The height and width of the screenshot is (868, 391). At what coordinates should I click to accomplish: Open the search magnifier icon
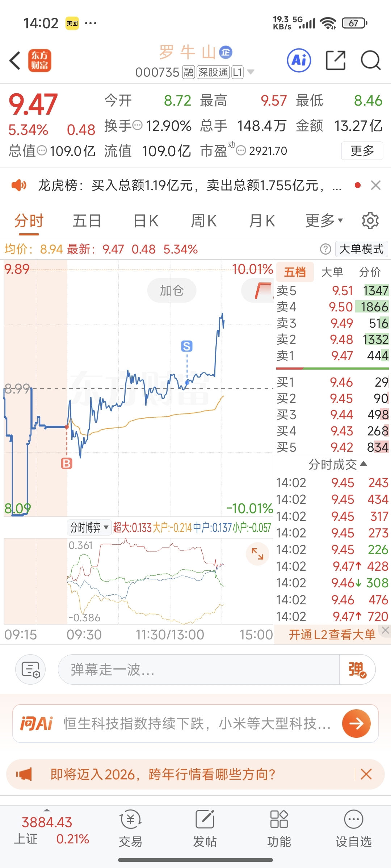coord(371,60)
